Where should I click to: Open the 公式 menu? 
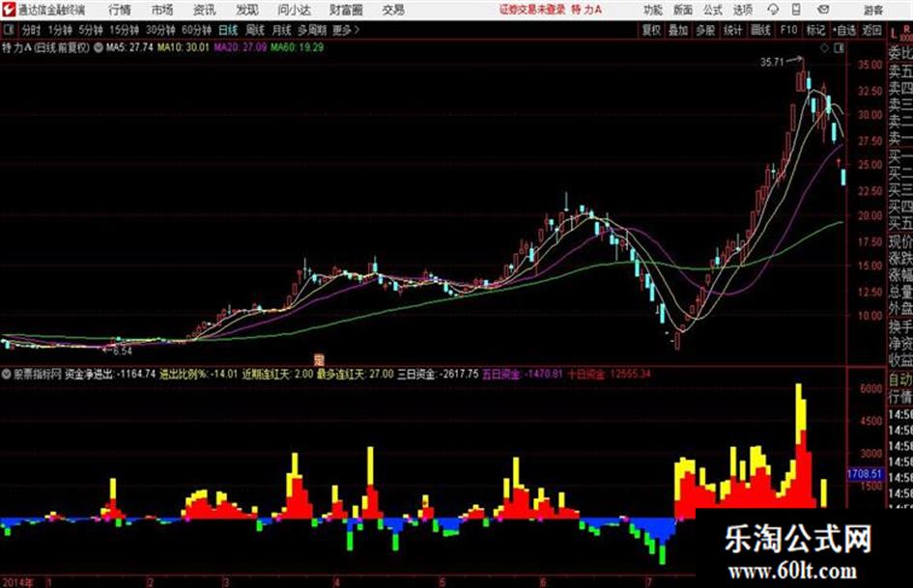pyautogui.click(x=712, y=10)
